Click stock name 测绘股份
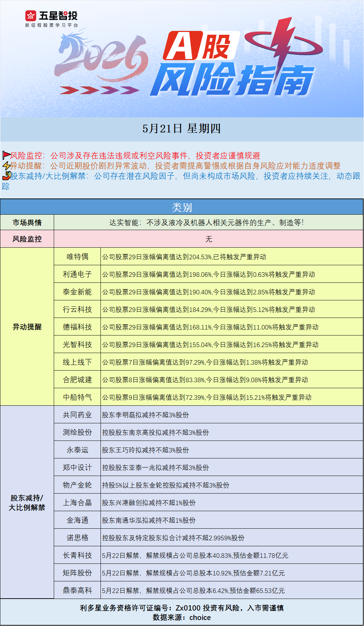 77,432
